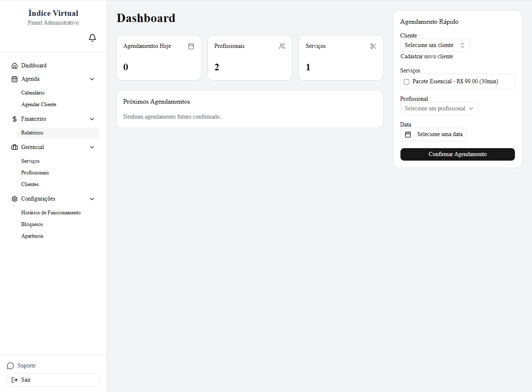Click the scissors icon in Serviços card
Screen dimensions: 532x392
373,46
